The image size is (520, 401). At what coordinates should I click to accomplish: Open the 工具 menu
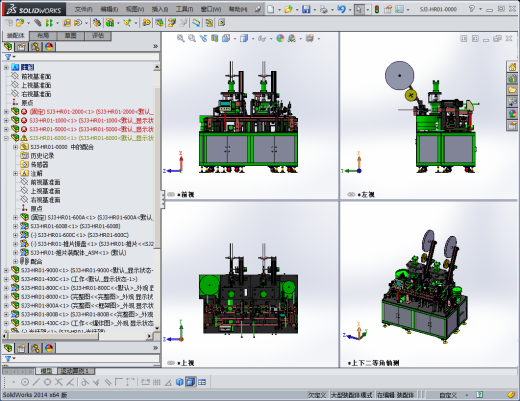click(x=184, y=9)
